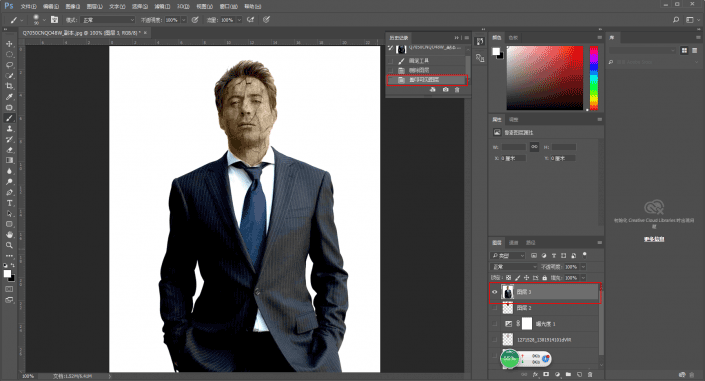705x381 pixels.
Task: Switch to the 通道 (Channels) tab
Action: (513, 243)
